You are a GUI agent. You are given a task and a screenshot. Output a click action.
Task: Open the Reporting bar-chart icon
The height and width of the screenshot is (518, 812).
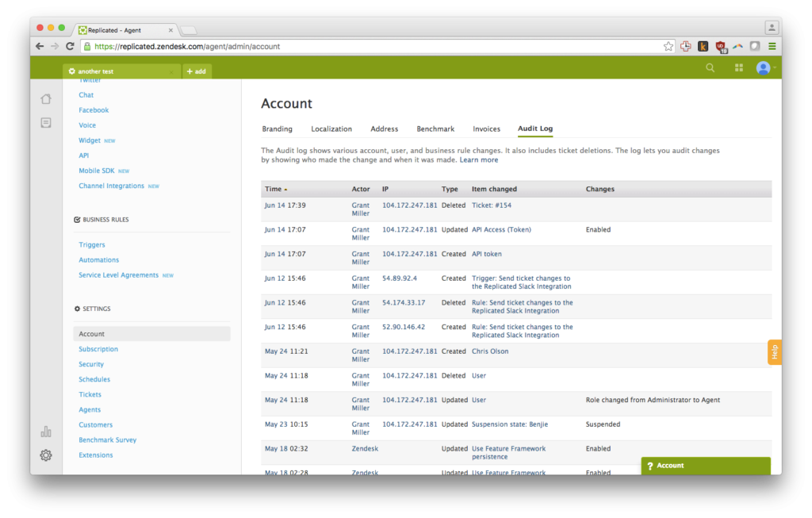[45, 431]
